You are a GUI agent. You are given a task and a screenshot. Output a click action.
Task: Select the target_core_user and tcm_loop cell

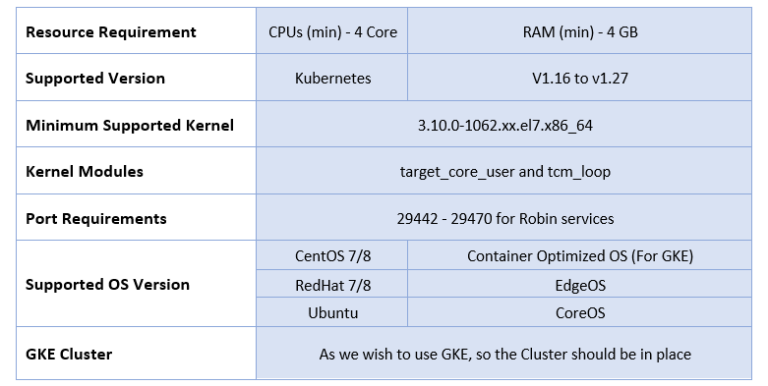504,170
